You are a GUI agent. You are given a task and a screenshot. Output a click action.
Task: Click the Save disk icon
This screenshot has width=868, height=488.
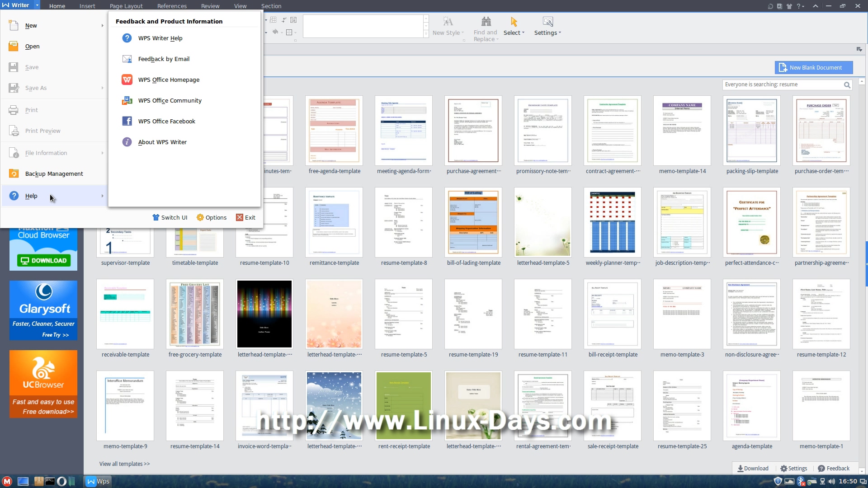pyautogui.click(x=14, y=67)
